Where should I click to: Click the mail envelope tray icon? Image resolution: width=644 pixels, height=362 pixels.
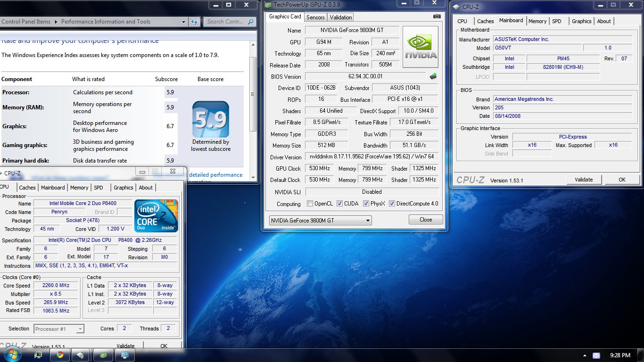(596, 355)
